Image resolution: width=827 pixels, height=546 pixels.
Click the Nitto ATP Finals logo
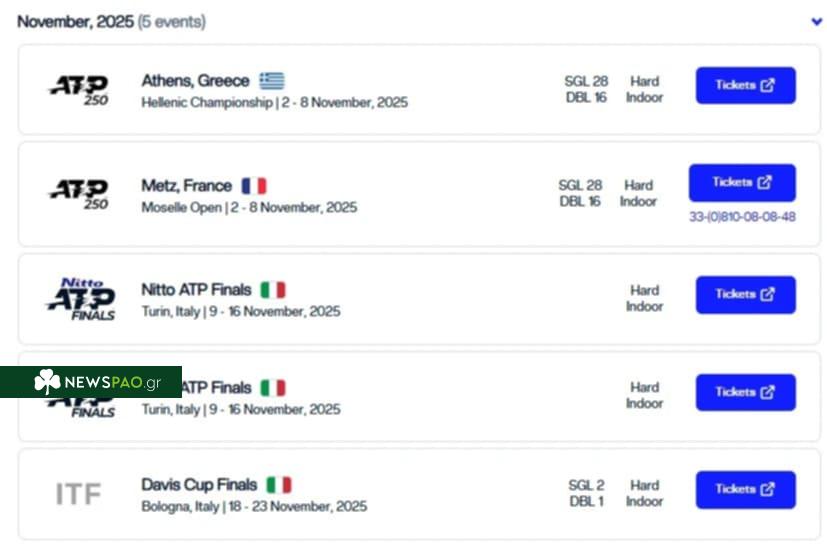(80, 299)
